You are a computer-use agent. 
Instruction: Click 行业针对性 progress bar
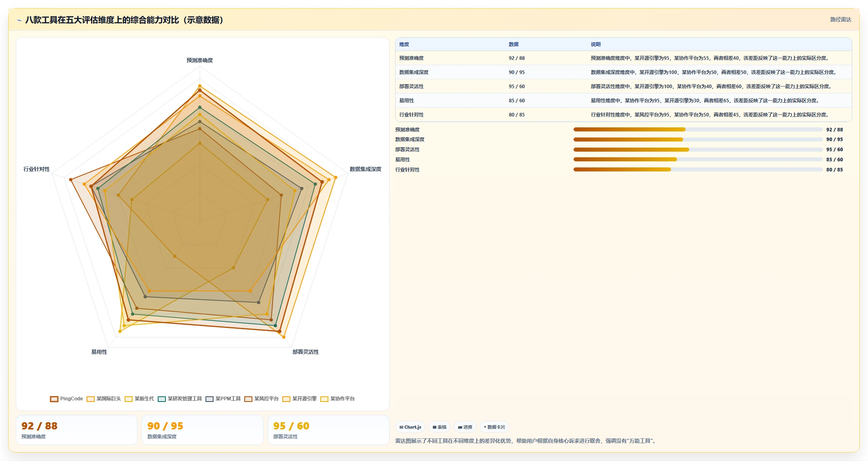(x=698, y=169)
